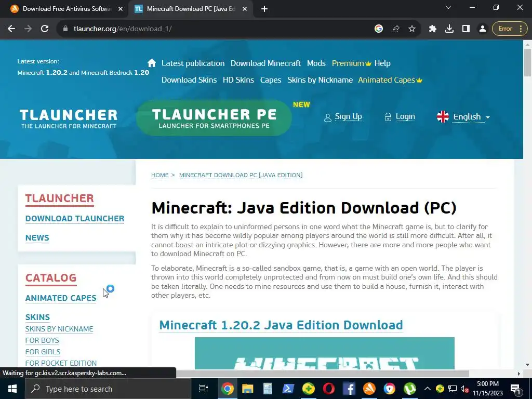Open the Windows Start menu

click(12, 389)
